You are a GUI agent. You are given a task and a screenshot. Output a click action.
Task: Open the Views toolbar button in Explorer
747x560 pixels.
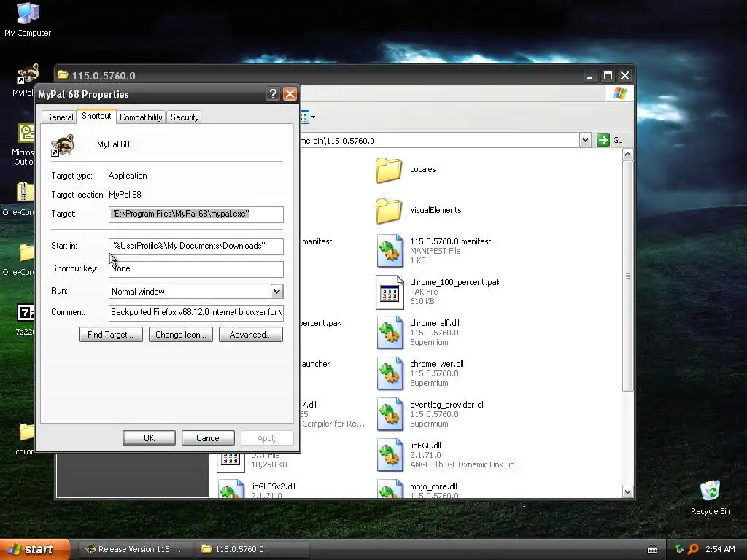[308, 117]
